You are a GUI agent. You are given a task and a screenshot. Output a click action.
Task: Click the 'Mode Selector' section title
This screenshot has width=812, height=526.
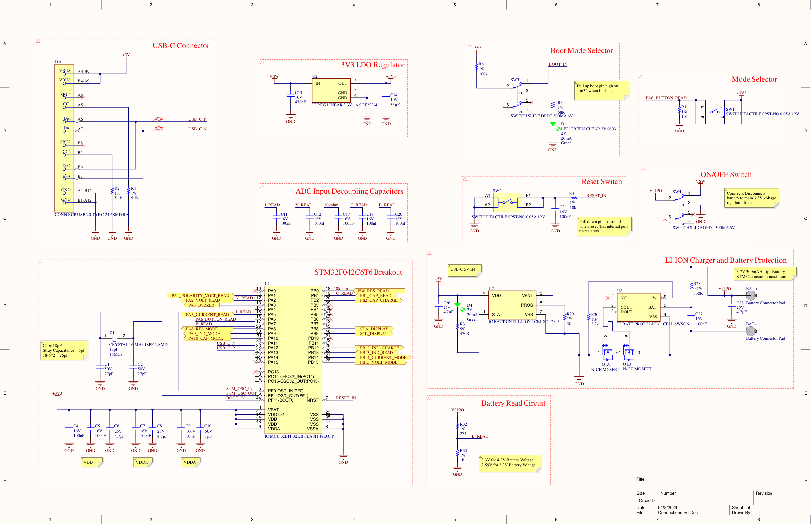click(x=755, y=79)
